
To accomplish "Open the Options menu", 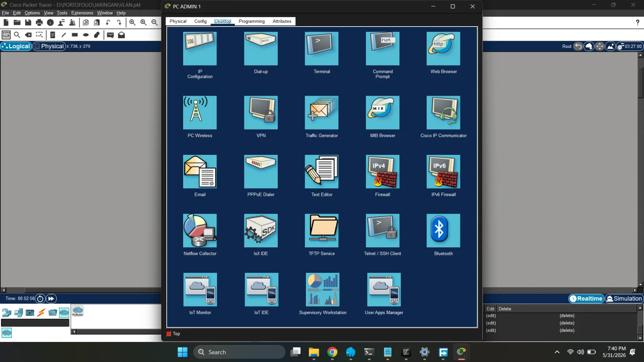I will (32, 13).
